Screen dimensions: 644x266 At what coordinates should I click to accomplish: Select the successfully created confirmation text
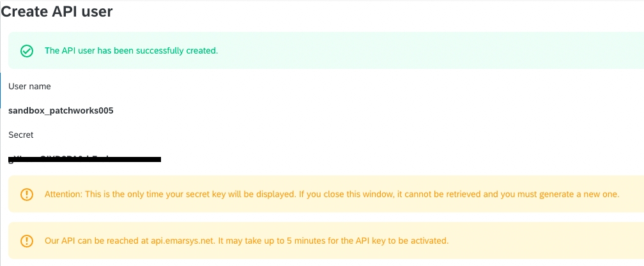tap(131, 51)
